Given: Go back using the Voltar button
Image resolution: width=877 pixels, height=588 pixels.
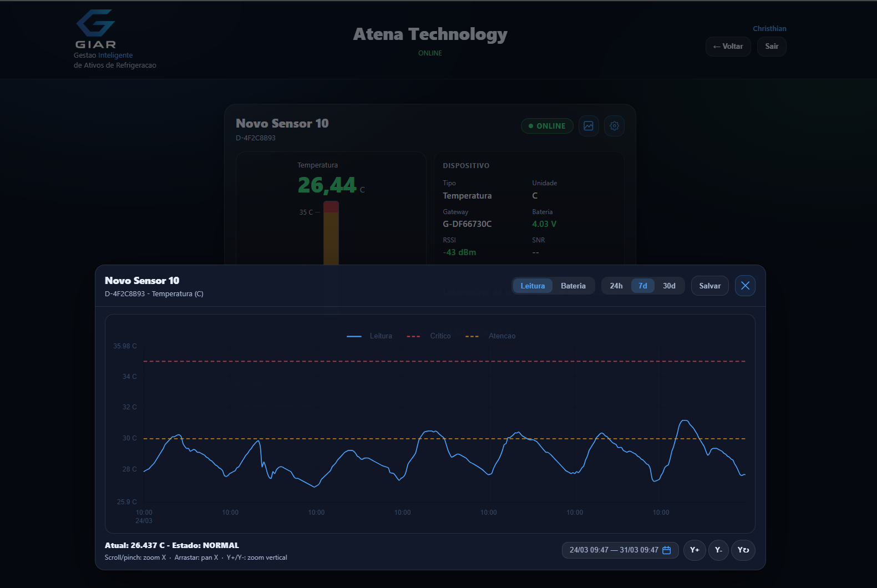Looking at the screenshot, I should point(728,47).
